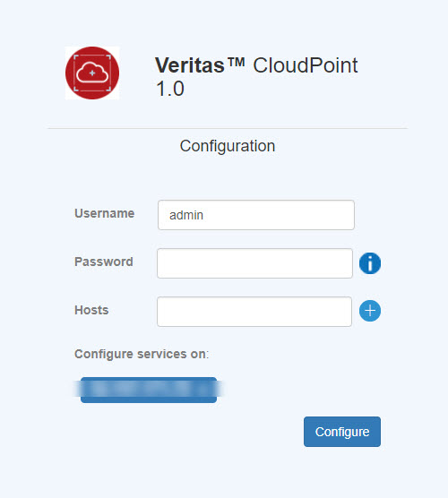Click the 1.0 version number
The image size is (448, 498).
point(170,89)
